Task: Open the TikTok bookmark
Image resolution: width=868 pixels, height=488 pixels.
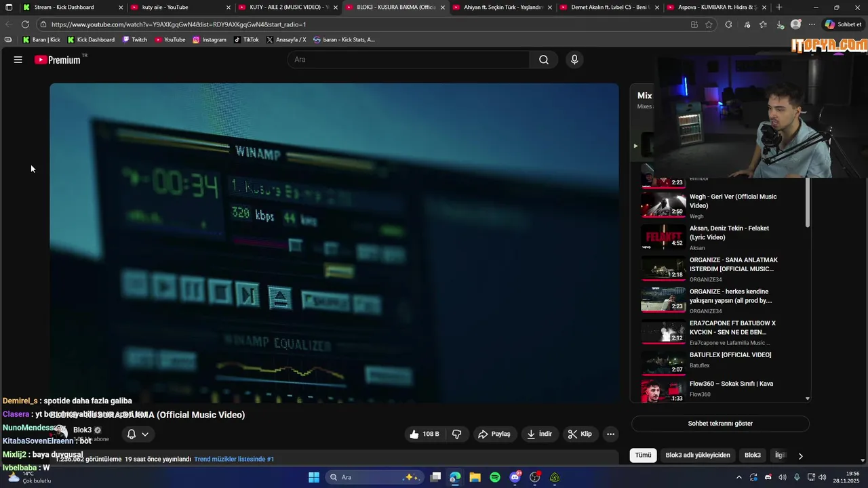Action: [x=247, y=40]
